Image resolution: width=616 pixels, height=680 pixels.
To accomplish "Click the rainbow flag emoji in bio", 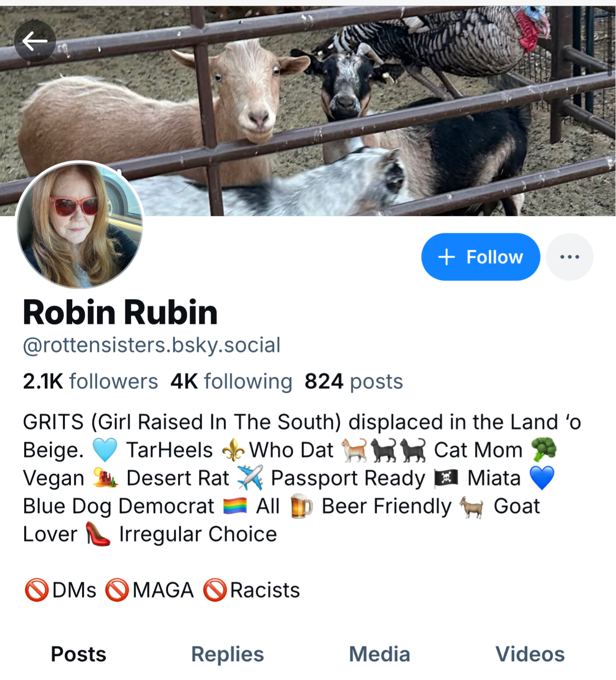I will pyautogui.click(x=235, y=506).
